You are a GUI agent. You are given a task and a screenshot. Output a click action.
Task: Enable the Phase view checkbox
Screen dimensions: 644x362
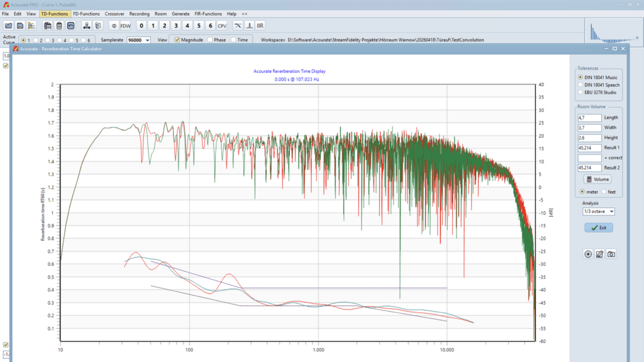210,40
